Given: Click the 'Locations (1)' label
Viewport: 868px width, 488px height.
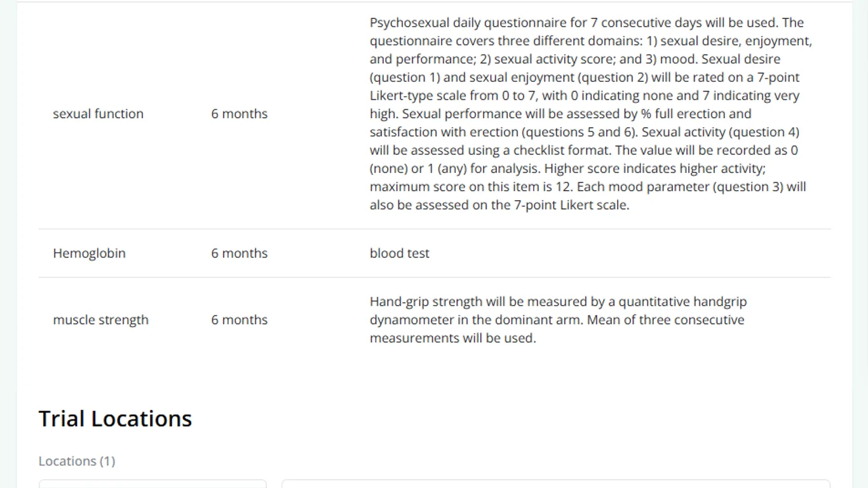Looking at the screenshot, I should point(77,461).
